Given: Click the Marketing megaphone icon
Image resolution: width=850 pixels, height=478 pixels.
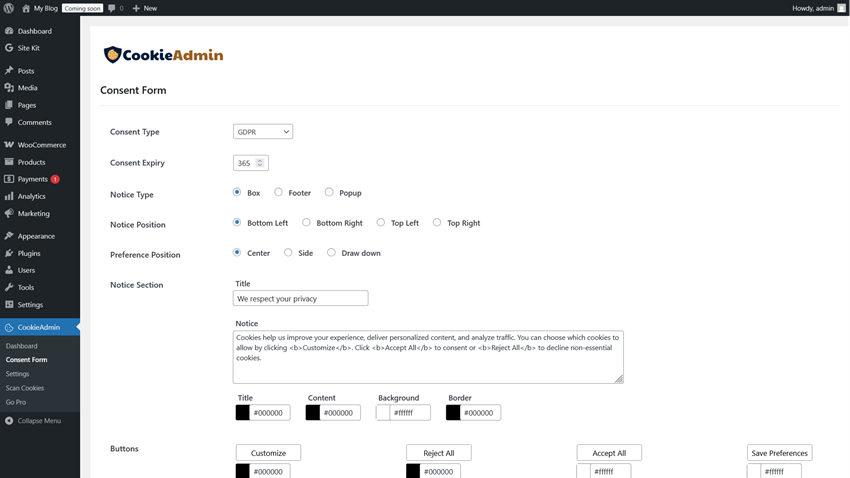Looking at the screenshot, I should coord(9,213).
